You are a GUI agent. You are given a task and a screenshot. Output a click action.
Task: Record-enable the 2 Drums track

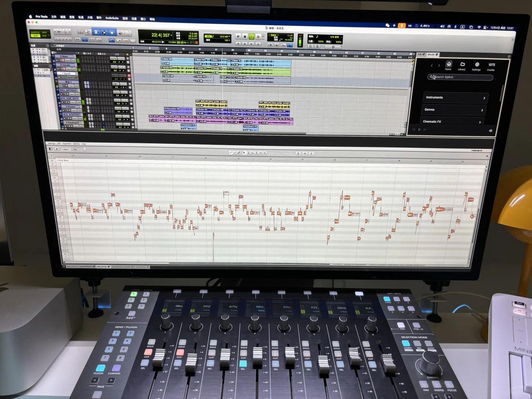tap(64, 110)
